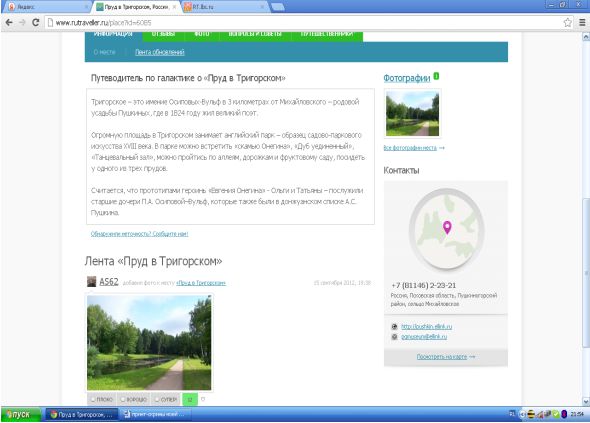The height and width of the screenshot is (423, 590).
Task: Open the Chrome menu icon
Action: click(582, 23)
